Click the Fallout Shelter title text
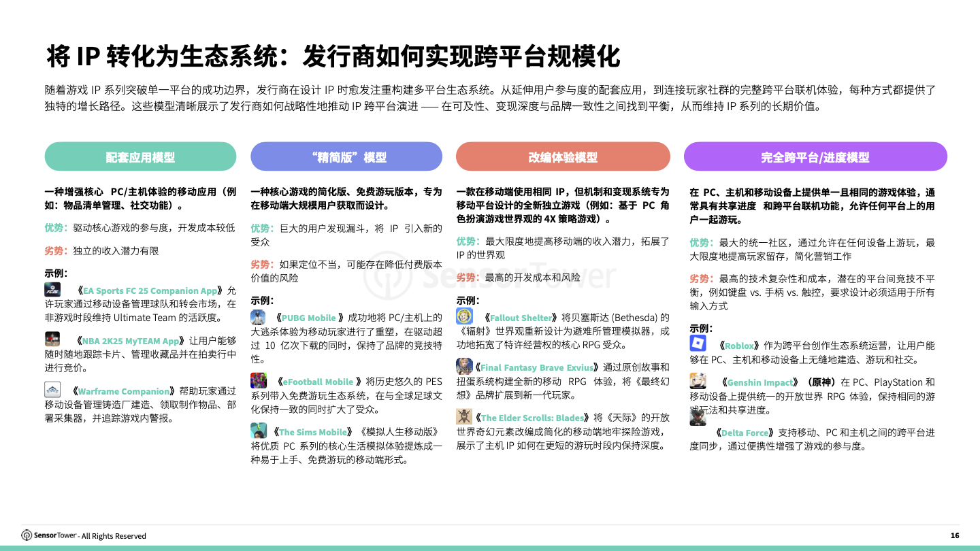Image resolution: width=980 pixels, height=551 pixels. (x=522, y=318)
